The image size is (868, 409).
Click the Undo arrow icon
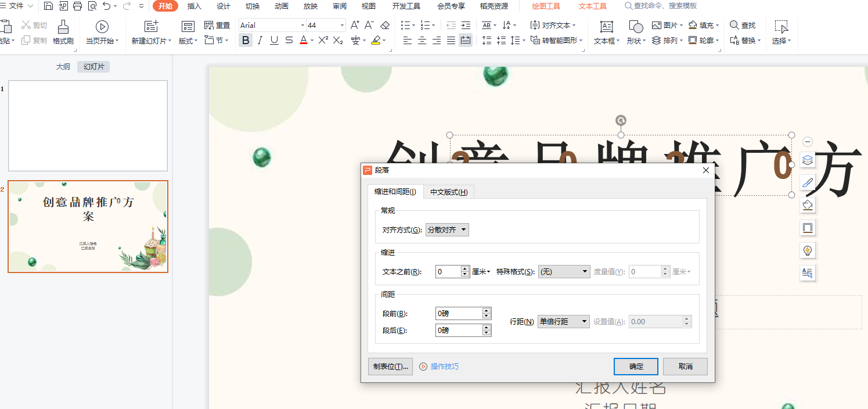pos(106,6)
